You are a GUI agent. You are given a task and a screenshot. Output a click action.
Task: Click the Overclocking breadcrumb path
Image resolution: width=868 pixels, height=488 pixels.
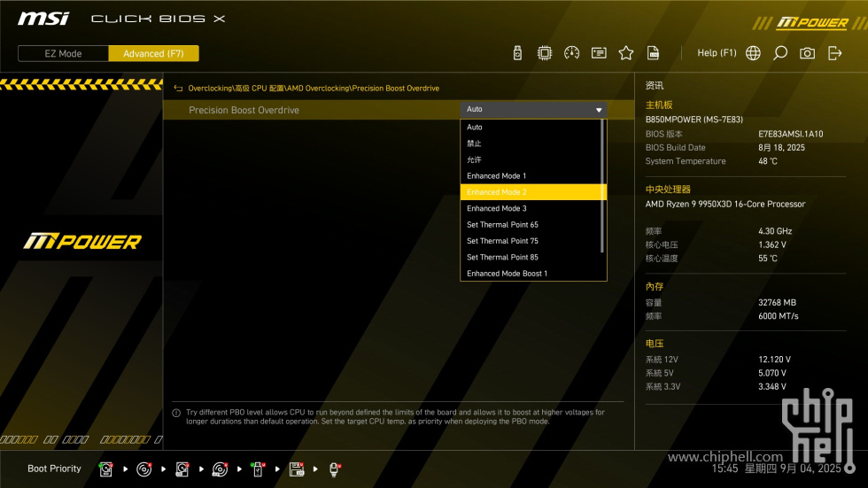314,89
